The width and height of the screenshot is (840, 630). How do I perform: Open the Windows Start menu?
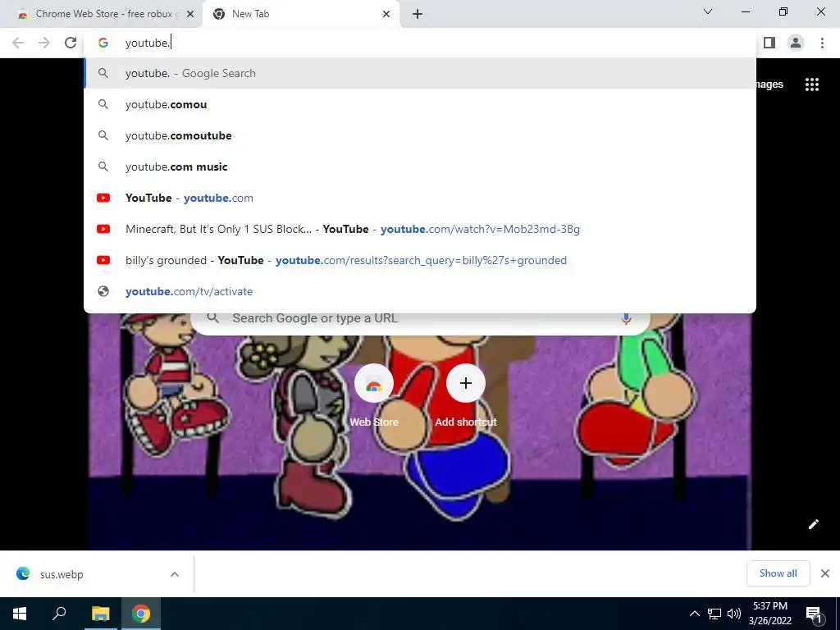20,614
